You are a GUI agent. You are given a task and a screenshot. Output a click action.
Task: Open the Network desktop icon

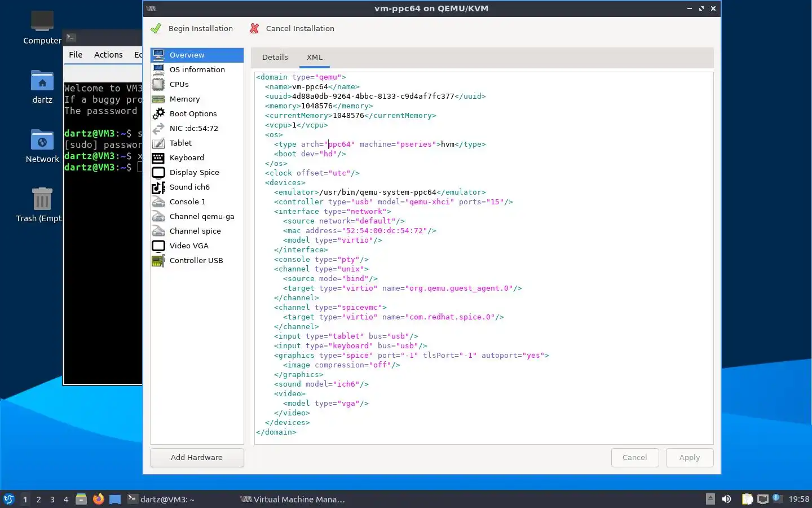pos(42,140)
